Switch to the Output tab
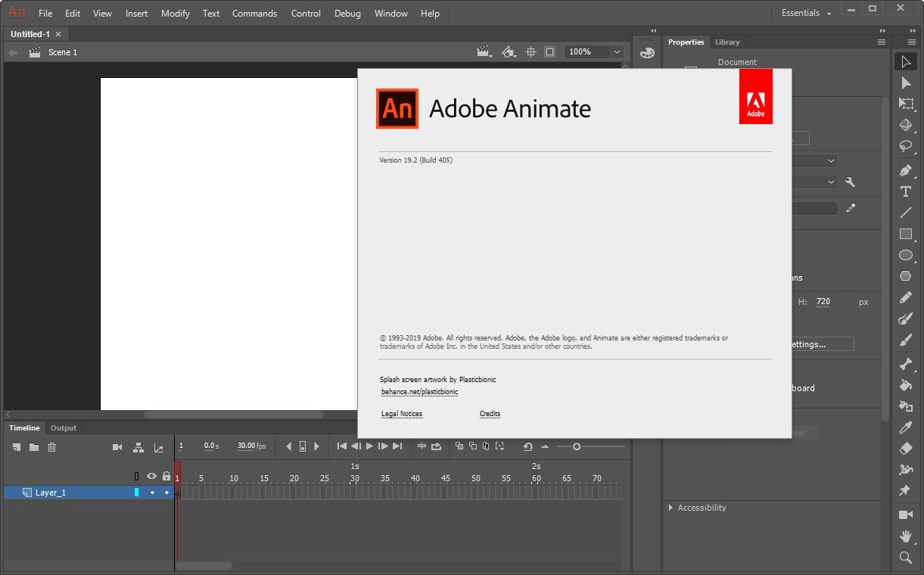The height and width of the screenshot is (575, 924). 64,428
